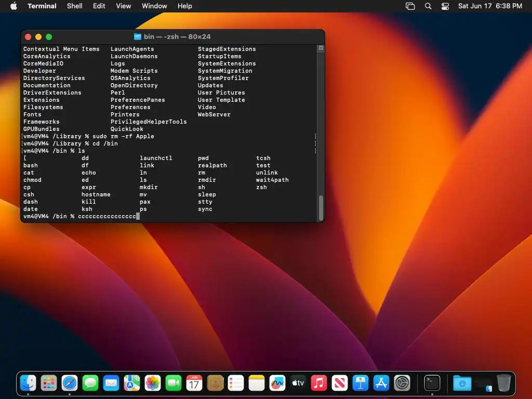The height and width of the screenshot is (399, 532).
Task: Open Freeform app in the Dock
Action: 277,383
